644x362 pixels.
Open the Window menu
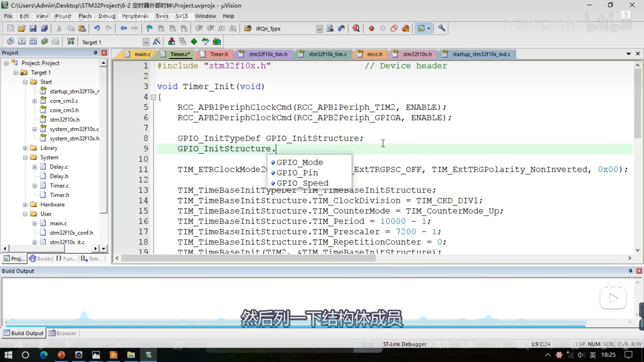pyautogui.click(x=205, y=16)
